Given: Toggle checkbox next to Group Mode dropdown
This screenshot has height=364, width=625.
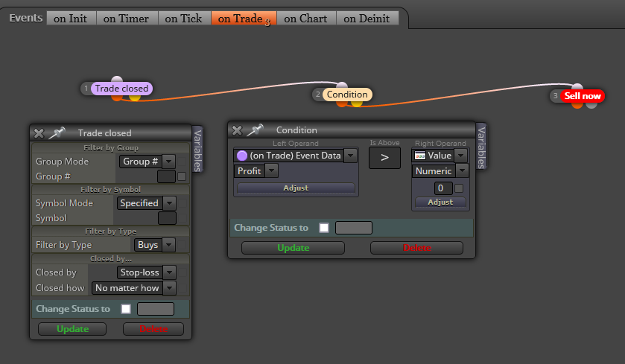Looking at the screenshot, I should [x=183, y=162].
